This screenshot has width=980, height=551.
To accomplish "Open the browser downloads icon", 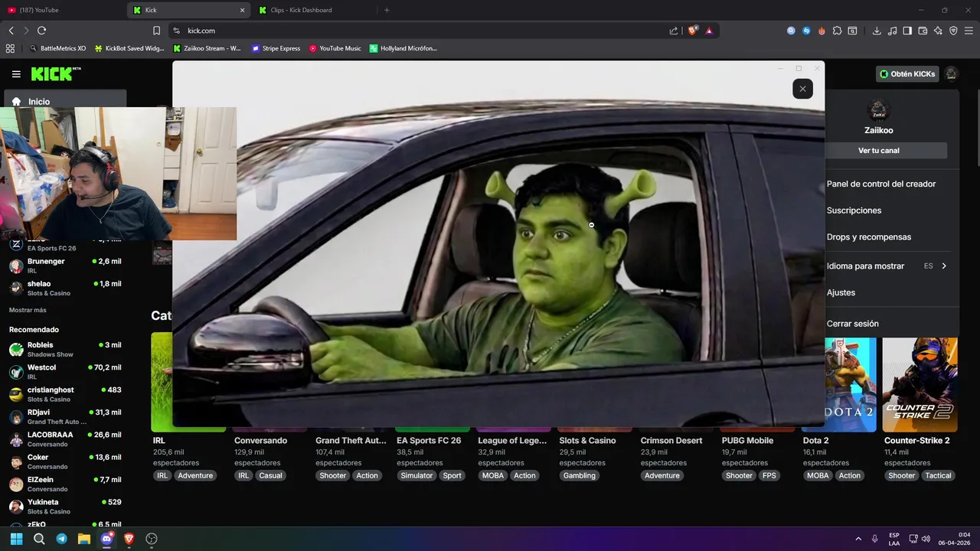I will point(877,31).
